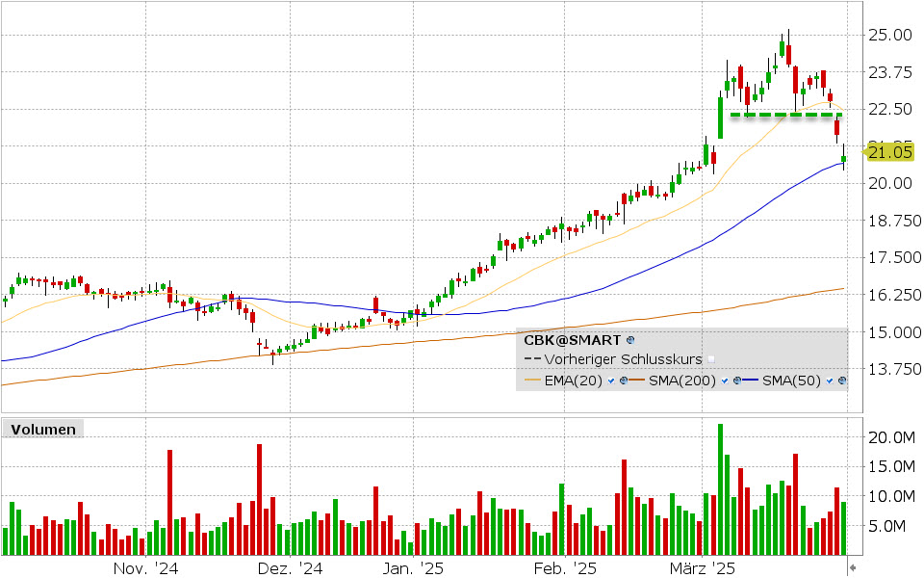Click the tallest green volume bar in March
The image size is (924, 578).
(x=720, y=489)
